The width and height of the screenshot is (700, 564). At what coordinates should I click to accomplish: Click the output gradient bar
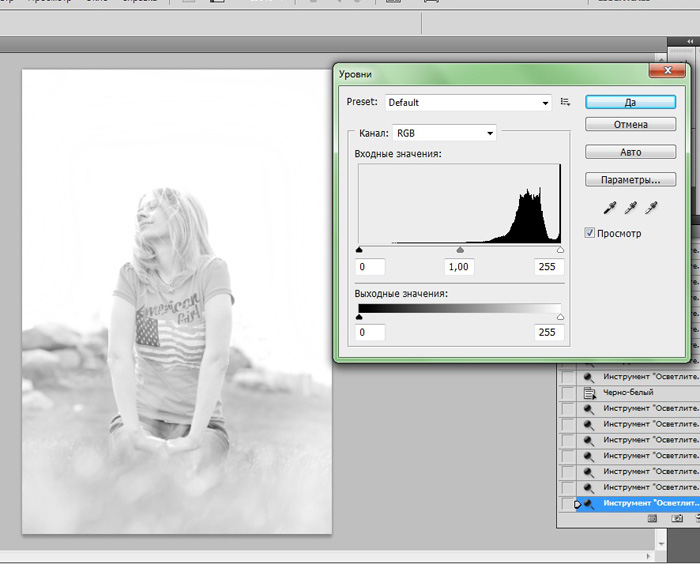pyautogui.click(x=459, y=309)
